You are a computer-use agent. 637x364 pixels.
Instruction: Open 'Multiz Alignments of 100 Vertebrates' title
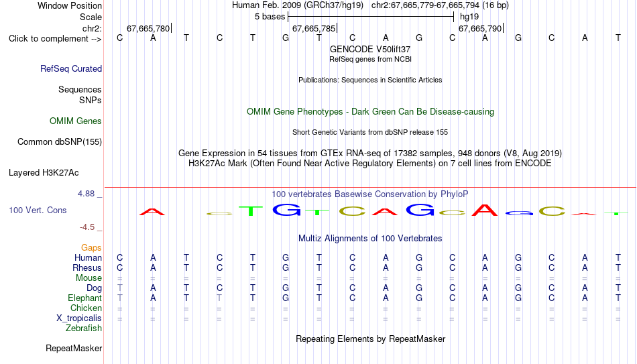(370, 239)
